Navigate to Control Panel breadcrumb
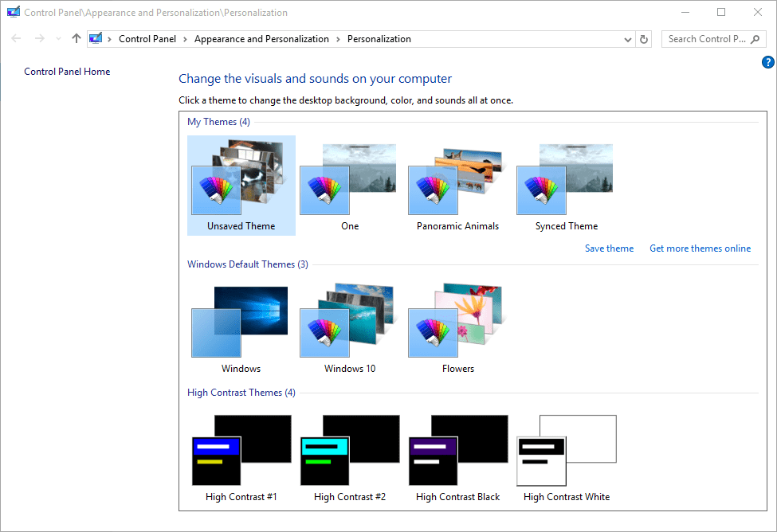 click(x=147, y=39)
